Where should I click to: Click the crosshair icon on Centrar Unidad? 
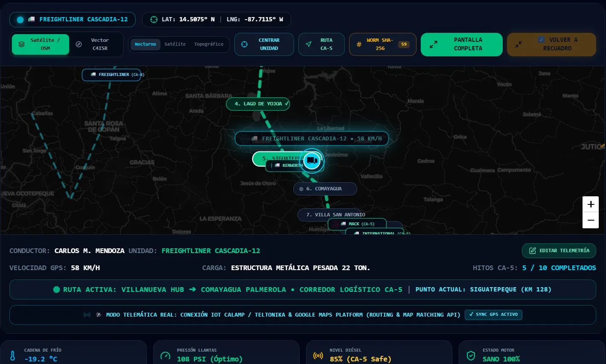244,44
